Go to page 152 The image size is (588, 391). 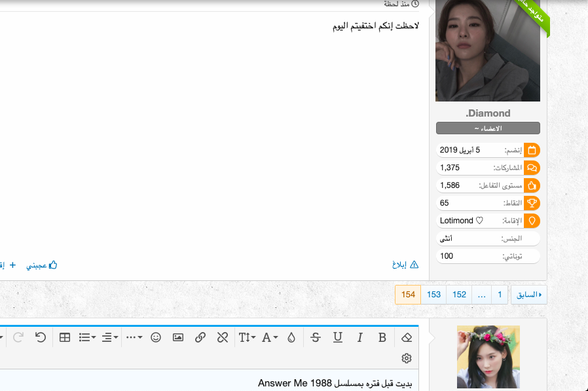[460, 295]
